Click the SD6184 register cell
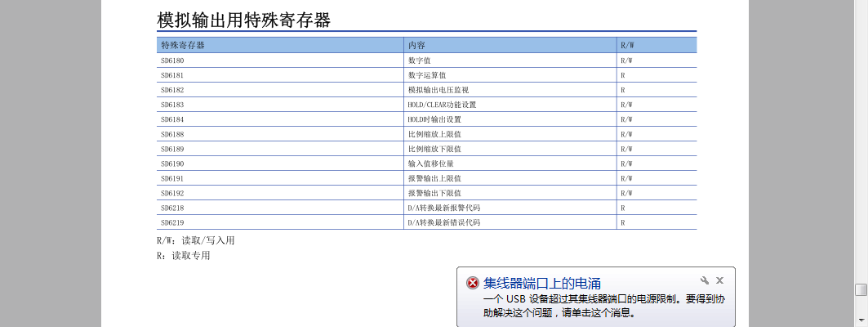 point(172,119)
